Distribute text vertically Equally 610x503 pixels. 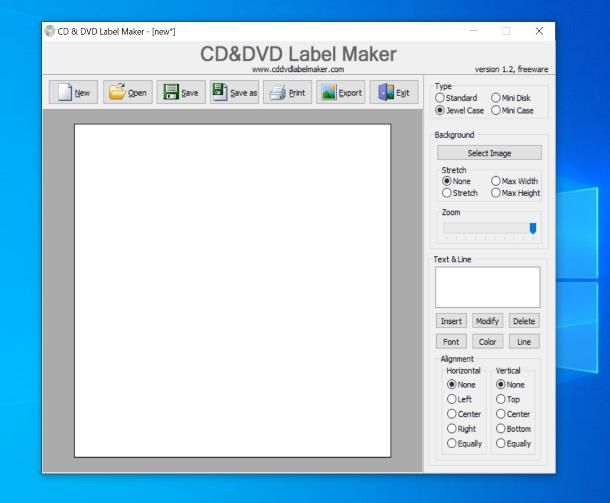coord(514,444)
